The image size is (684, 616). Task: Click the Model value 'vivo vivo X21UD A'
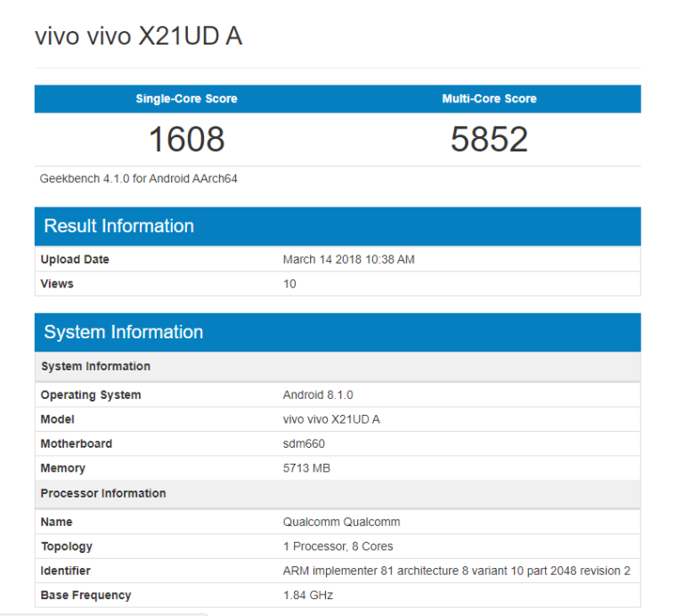pos(331,419)
